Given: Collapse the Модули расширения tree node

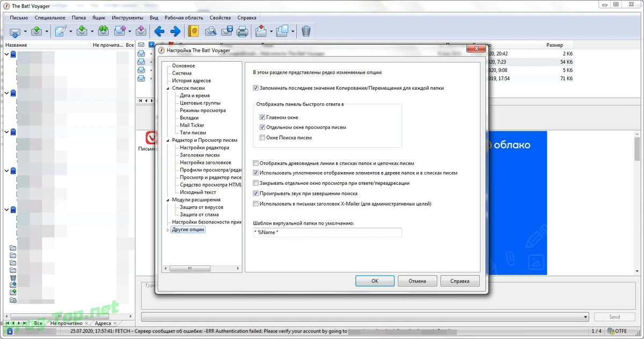Looking at the screenshot, I should 169,200.
